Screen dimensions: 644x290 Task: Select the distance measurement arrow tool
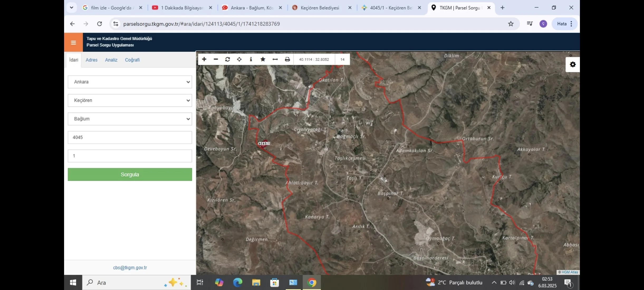275,59
